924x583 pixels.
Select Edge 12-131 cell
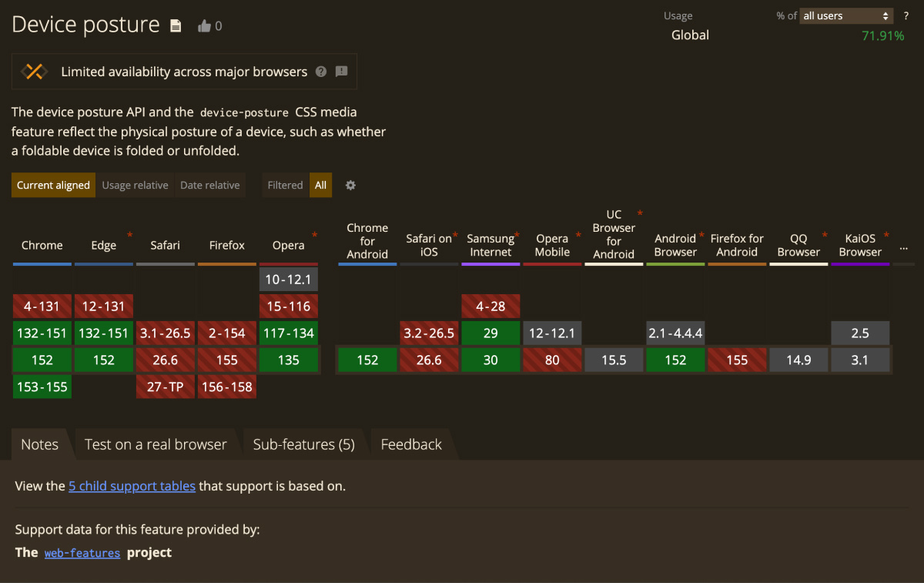click(104, 307)
